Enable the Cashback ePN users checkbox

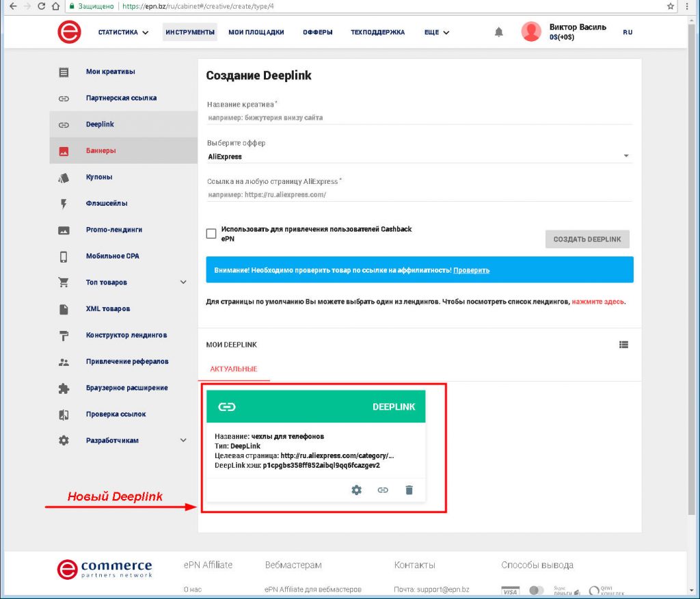pos(211,234)
